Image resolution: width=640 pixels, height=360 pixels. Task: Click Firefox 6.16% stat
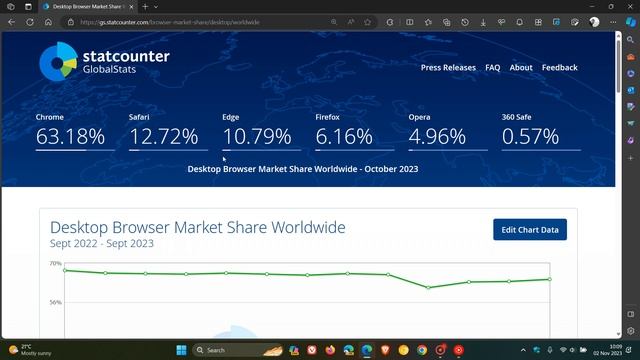[x=355, y=131]
